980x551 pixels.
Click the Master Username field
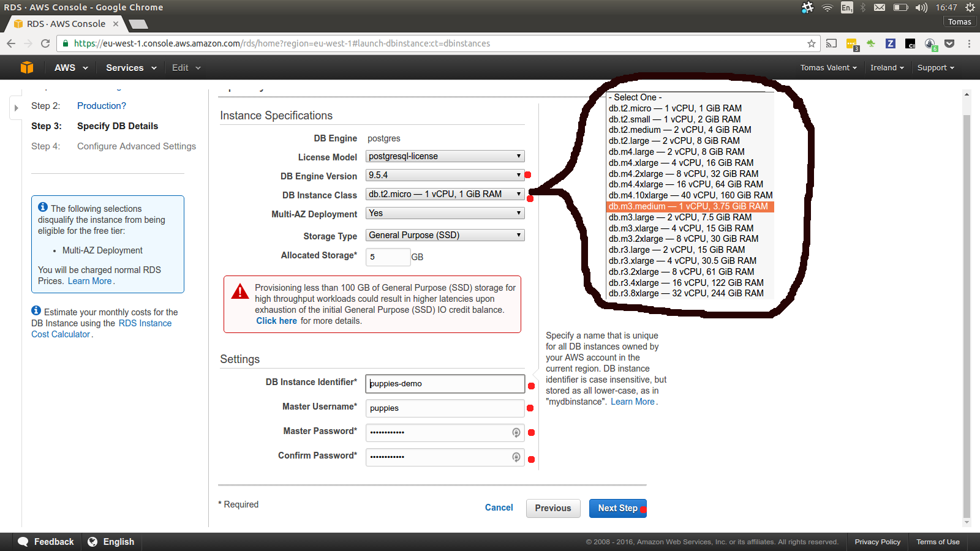[445, 408]
